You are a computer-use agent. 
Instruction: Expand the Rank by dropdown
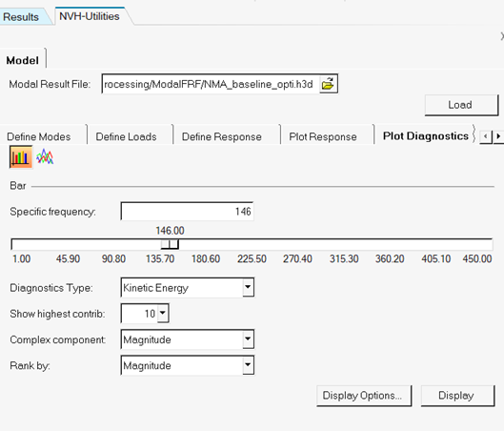[248, 365]
